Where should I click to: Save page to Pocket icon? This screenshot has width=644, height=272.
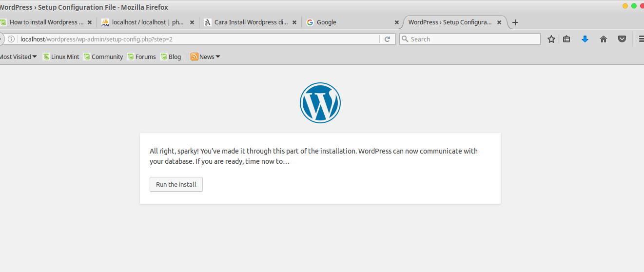coord(622,39)
